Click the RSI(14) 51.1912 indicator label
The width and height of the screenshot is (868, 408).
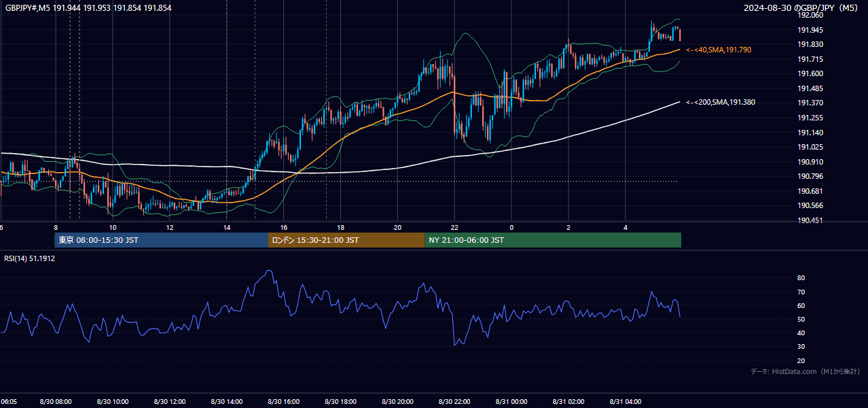(x=30, y=258)
